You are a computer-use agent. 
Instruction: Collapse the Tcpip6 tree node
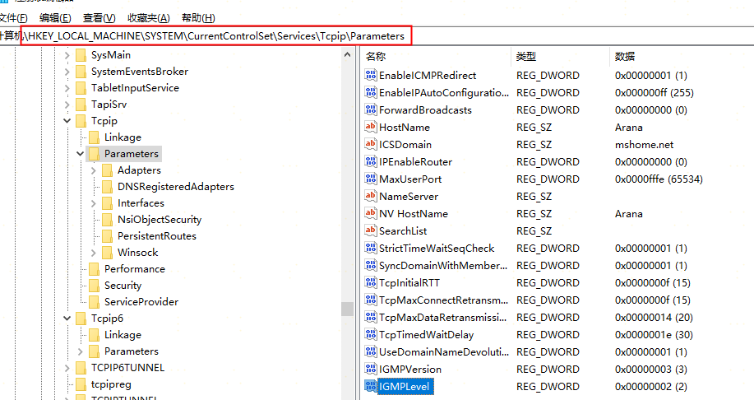(67, 319)
